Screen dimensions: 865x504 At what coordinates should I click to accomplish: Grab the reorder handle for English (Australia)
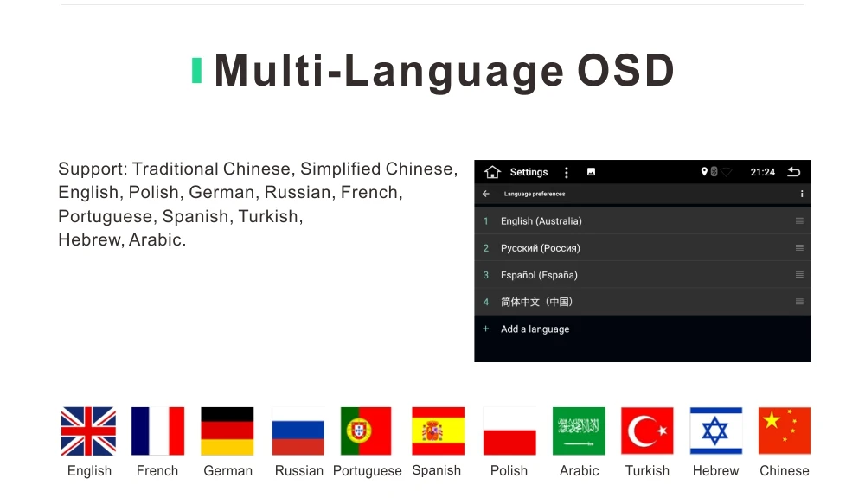tap(799, 220)
